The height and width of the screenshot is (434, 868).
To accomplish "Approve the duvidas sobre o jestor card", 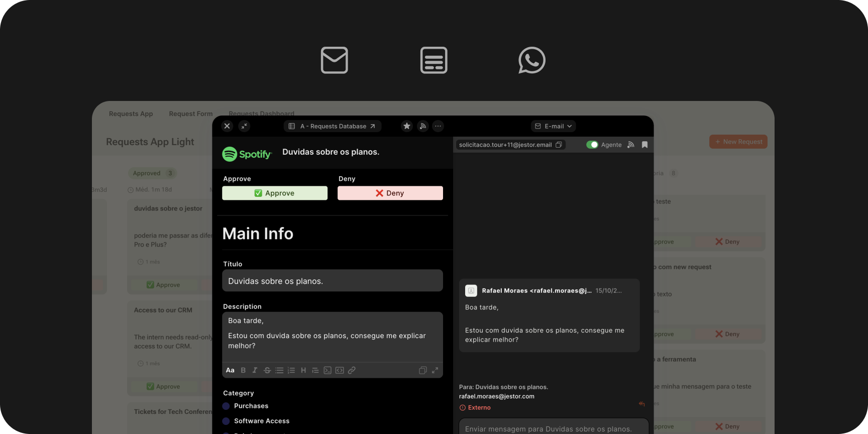I will [164, 285].
